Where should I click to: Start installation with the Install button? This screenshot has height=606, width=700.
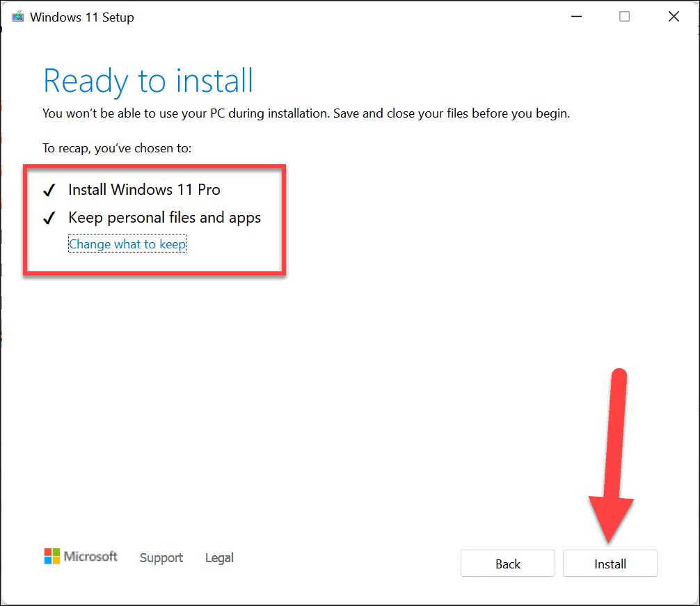610,564
